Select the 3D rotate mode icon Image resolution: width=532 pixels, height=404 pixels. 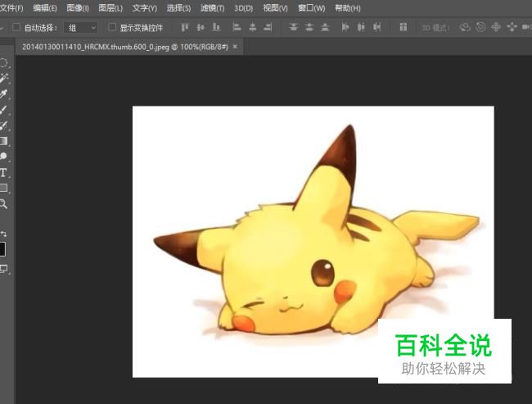tap(465, 27)
